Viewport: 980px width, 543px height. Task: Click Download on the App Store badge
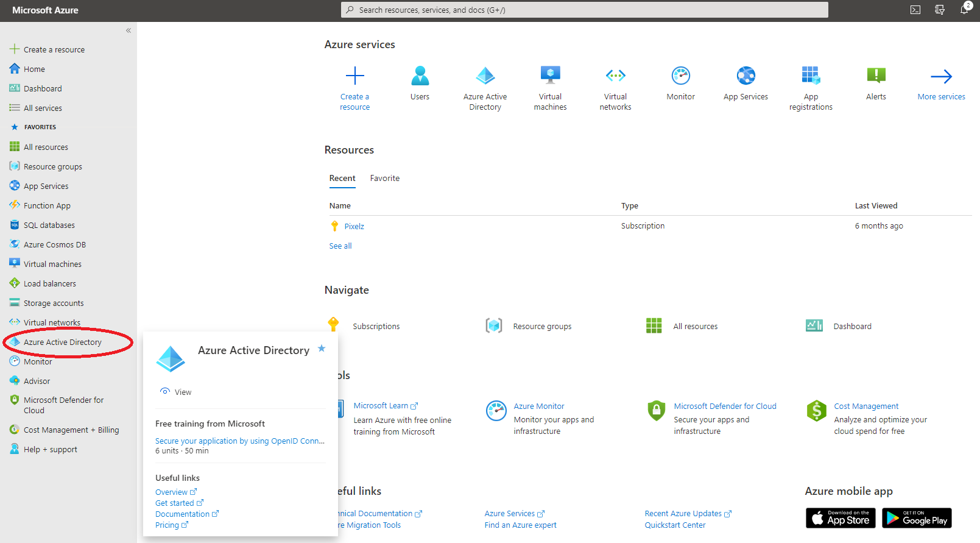click(841, 518)
